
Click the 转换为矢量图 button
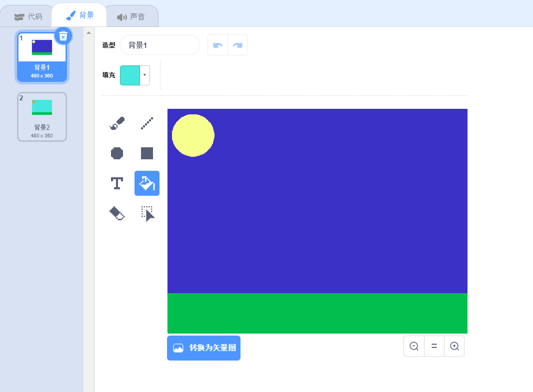(x=203, y=348)
